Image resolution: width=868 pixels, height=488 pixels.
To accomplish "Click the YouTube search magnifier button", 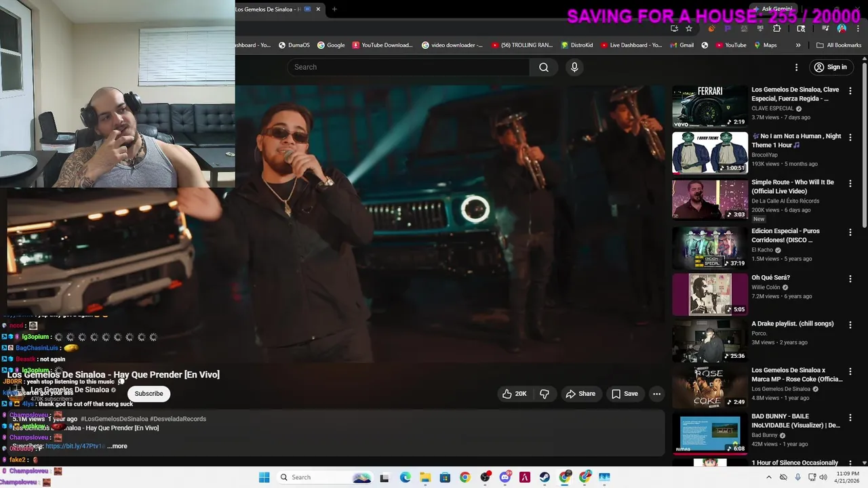I will pyautogui.click(x=544, y=67).
